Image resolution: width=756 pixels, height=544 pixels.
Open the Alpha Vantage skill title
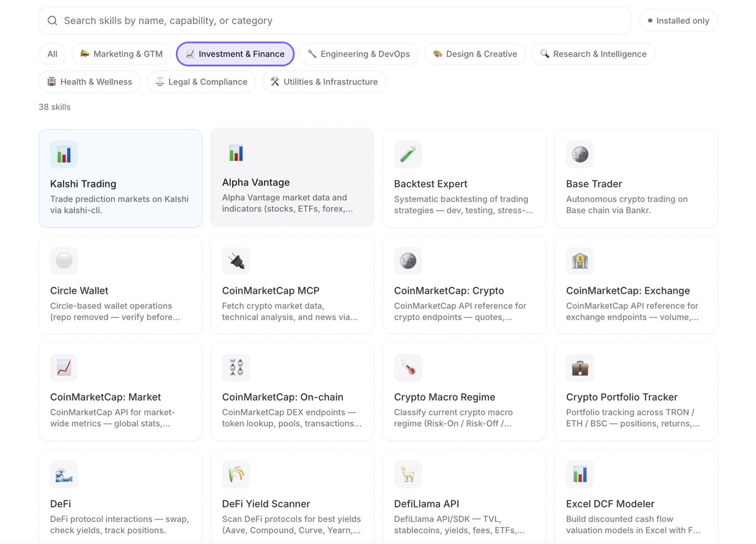[256, 183]
